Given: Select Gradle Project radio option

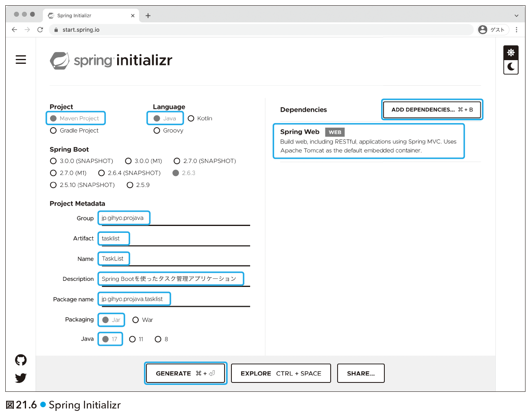Looking at the screenshot, I should click(74, 130).
